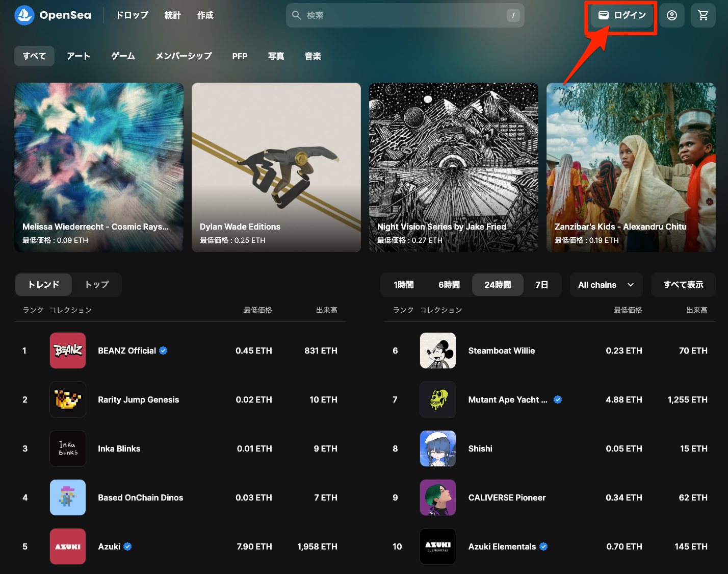Select the トレンド toggle
The width and height of the screenshot is (728, 574).
44,285
